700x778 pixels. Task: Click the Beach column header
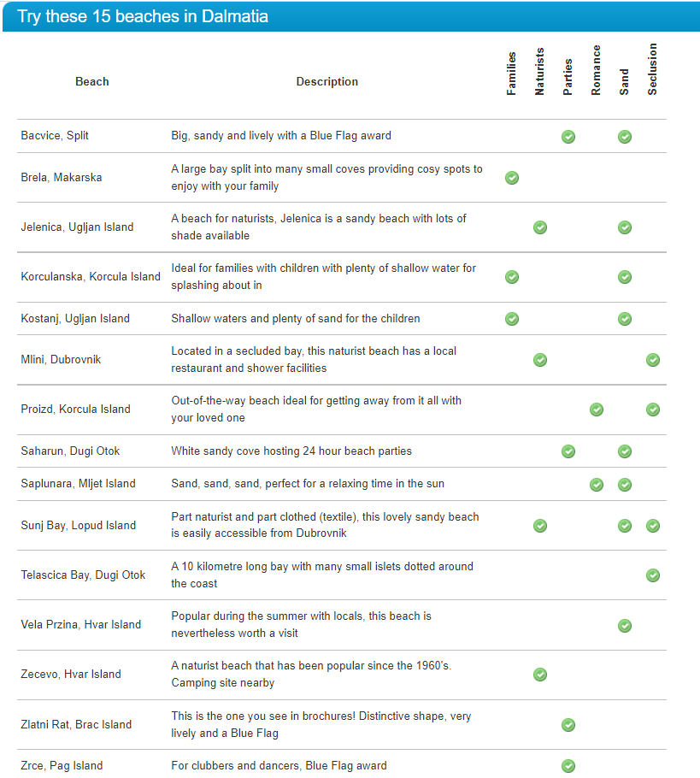pyautogui.click(x=92, y=82)
